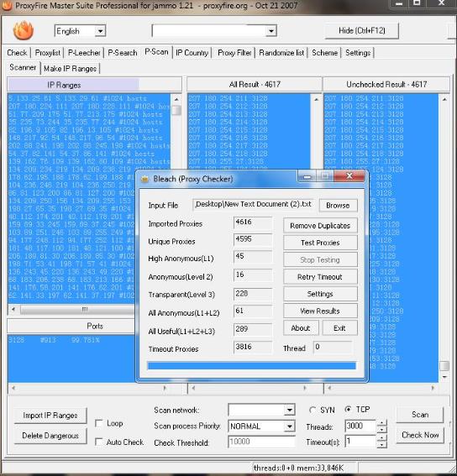Click Exit button in Bleach

click(x=339, y=328)
